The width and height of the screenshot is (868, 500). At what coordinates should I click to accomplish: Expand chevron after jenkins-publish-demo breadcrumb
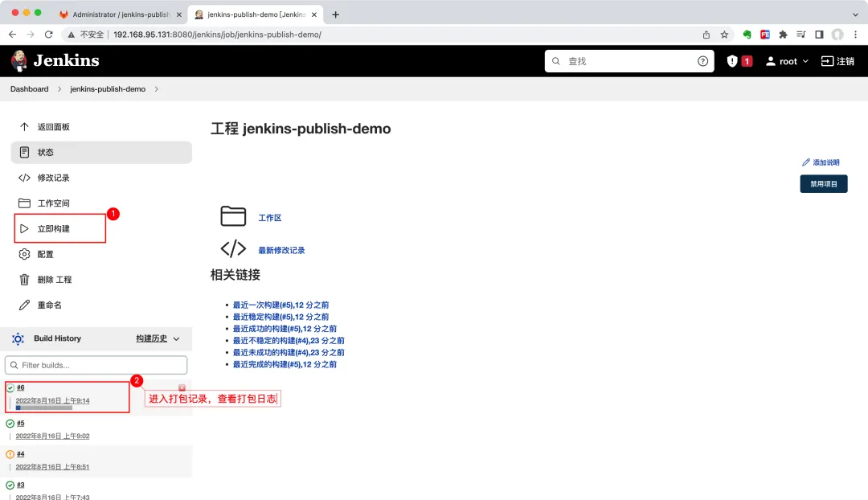(157, 89)
